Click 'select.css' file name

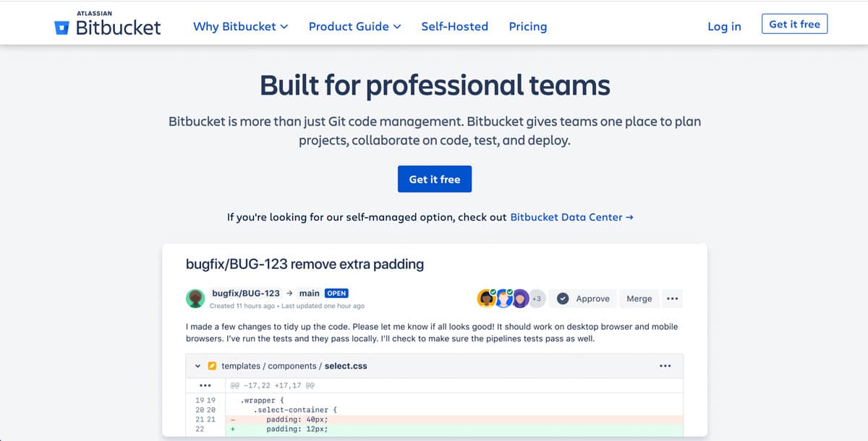(x=346, y=366)
